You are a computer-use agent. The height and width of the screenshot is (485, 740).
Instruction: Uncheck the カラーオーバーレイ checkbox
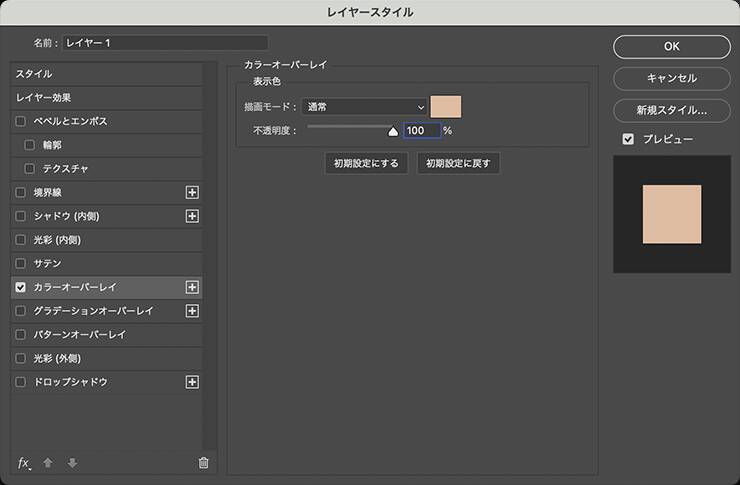[21, 287]
